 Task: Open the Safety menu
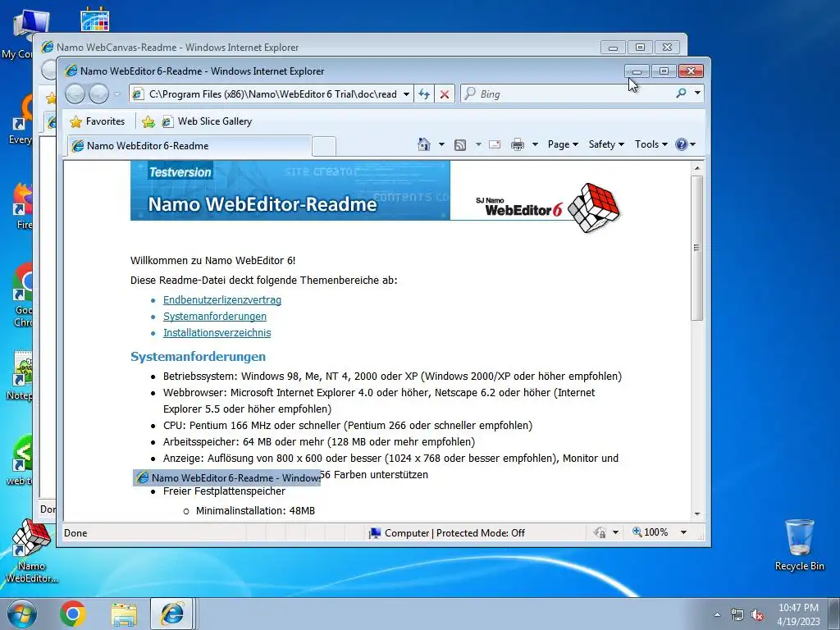[606, 144]
